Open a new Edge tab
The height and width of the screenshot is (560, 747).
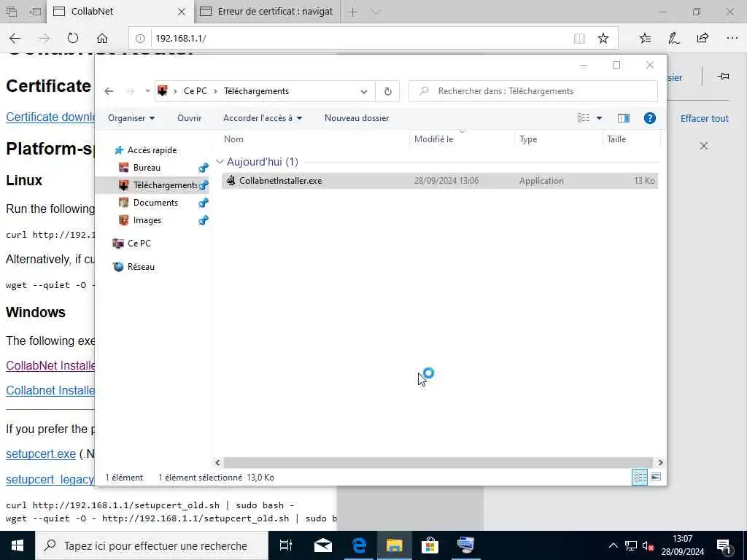tap(352, 12)
